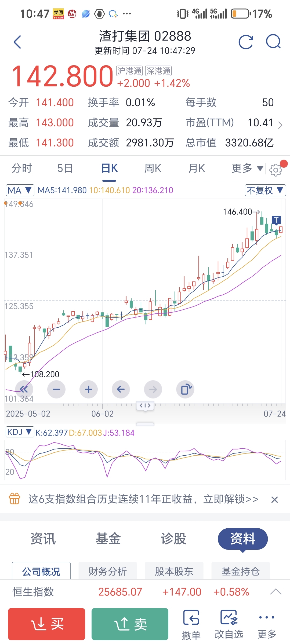Tap 总市值 3320.68亿 value
This screenshot has height=644, width=290.
pos(249,143)
